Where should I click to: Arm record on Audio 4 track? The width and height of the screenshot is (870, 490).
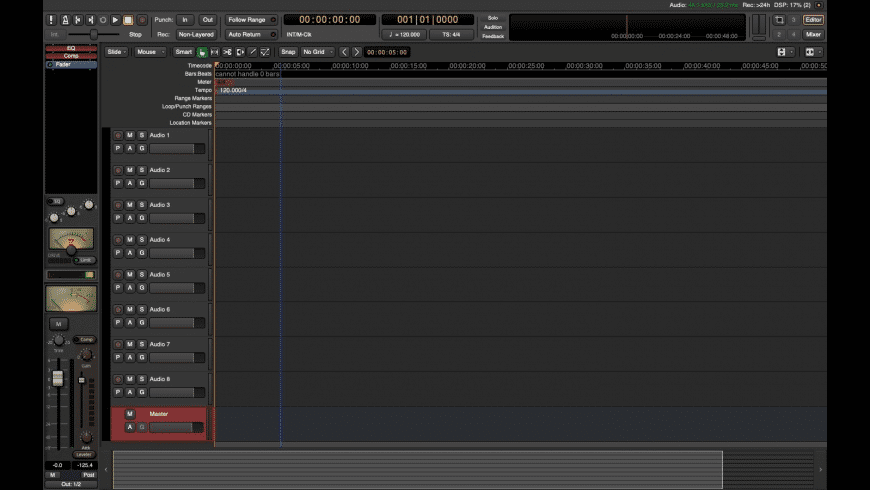118,240
